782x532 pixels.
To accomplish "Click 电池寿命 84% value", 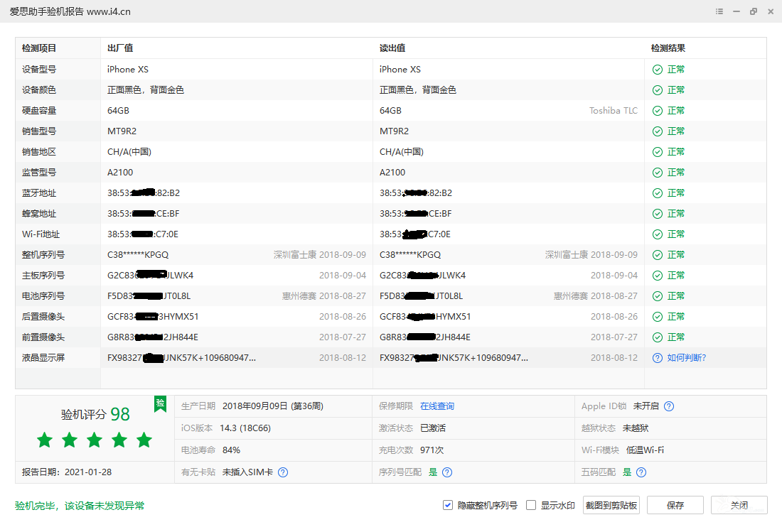I will pos(232,450).
